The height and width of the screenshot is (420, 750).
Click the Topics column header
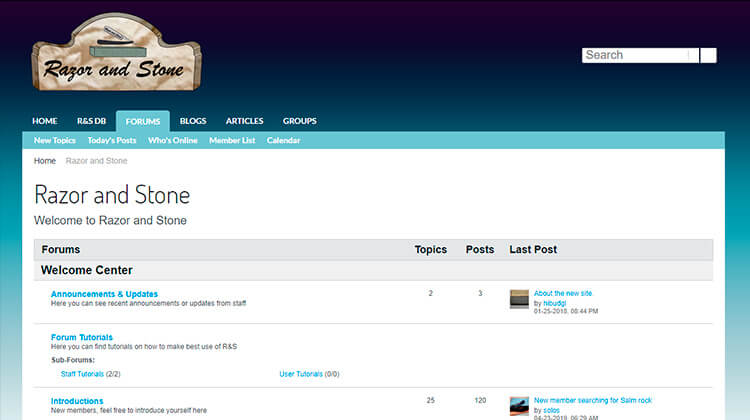(x=430, y=250)
